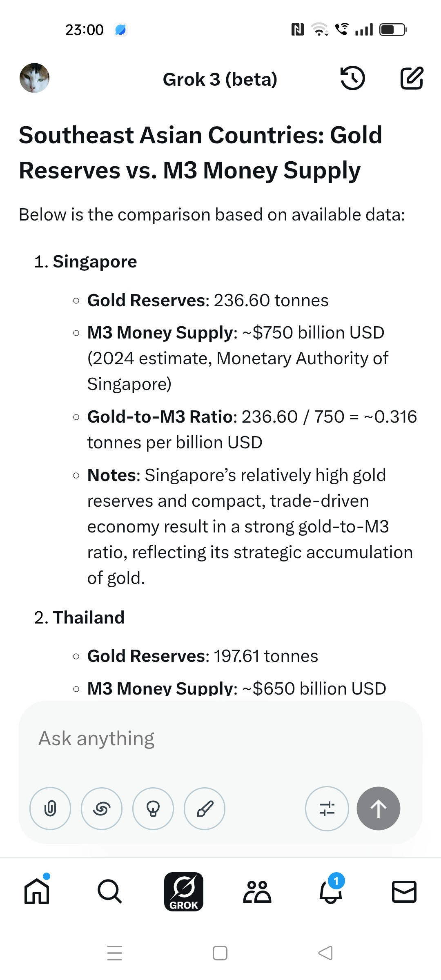Attach a file with the paperclip icon
Image resolution: width=441 pixels, height=980 pixels.
click(50, 808)
